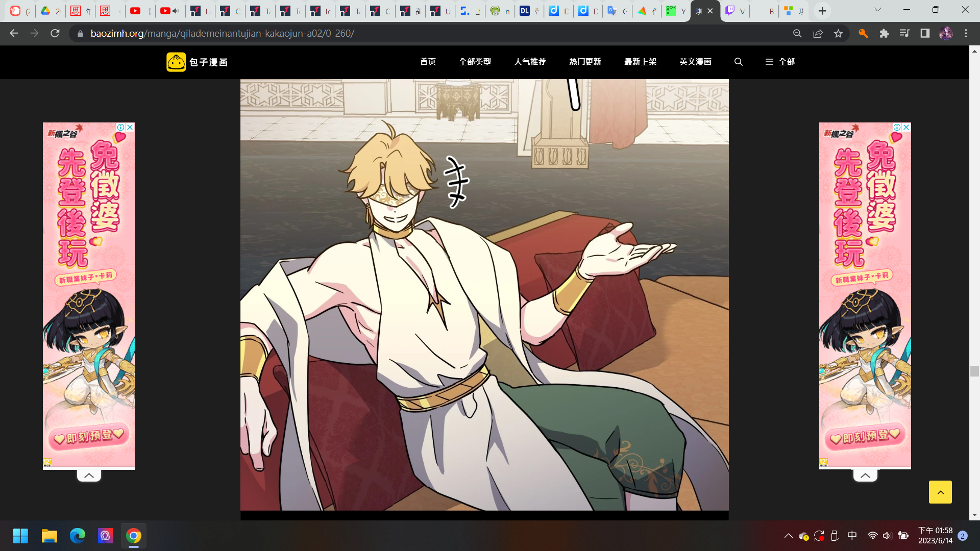Open the Wi-Fi network tray icon
Viewport: 980px width, 551px height.
[872, 536]
